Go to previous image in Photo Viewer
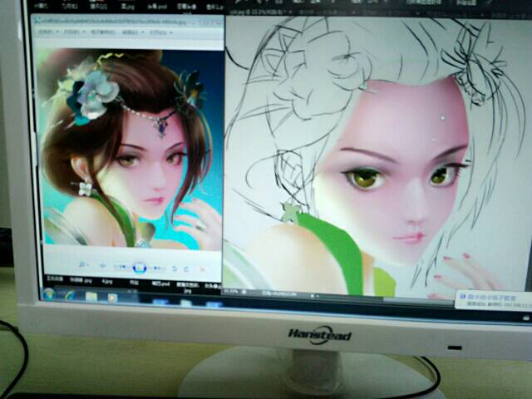 [x=122, y=268]
